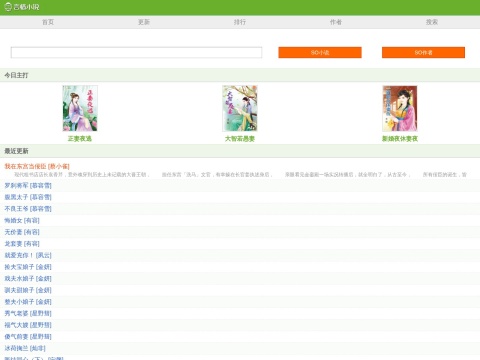This screenshot has width=480, height=360.
Task: Follow the 大智若愚妻 title link
Action: (240, 139)
